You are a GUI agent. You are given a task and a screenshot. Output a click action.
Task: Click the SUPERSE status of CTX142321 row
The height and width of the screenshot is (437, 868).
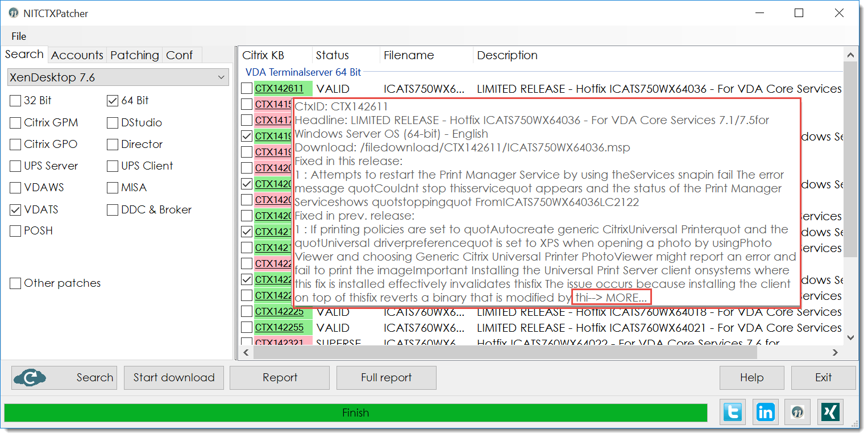tap(339, 343)
